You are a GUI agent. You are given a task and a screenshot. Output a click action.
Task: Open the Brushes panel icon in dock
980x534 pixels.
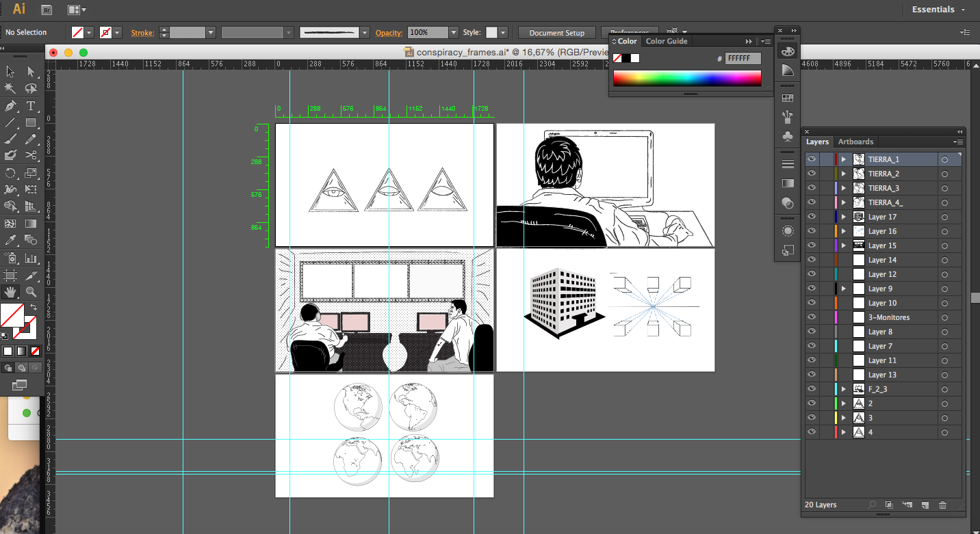(x=788, y=117)
